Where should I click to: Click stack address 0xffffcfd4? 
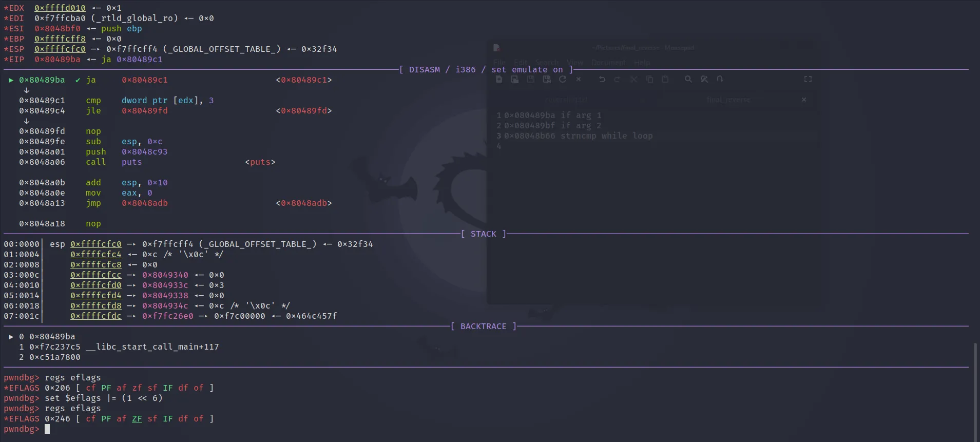[x=96, y=296]
